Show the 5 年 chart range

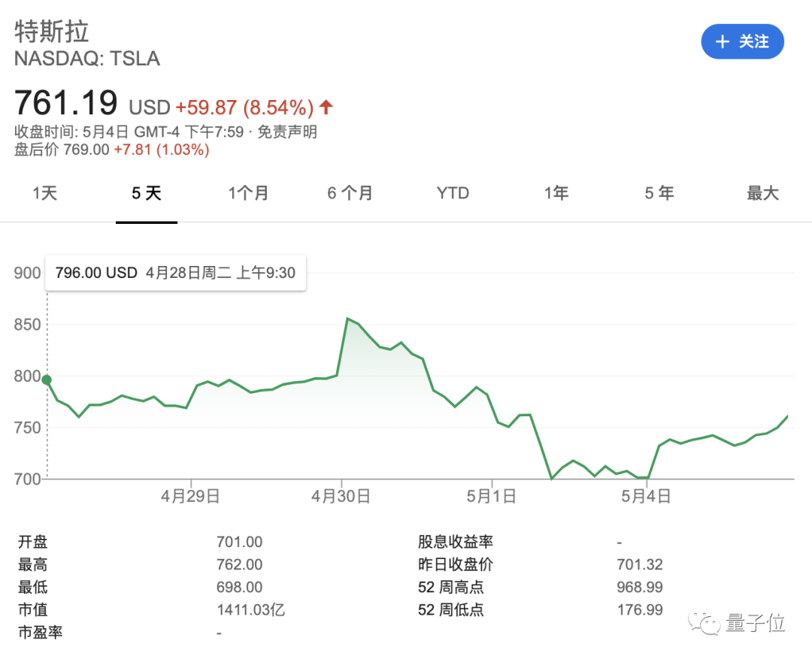(659, 194)
